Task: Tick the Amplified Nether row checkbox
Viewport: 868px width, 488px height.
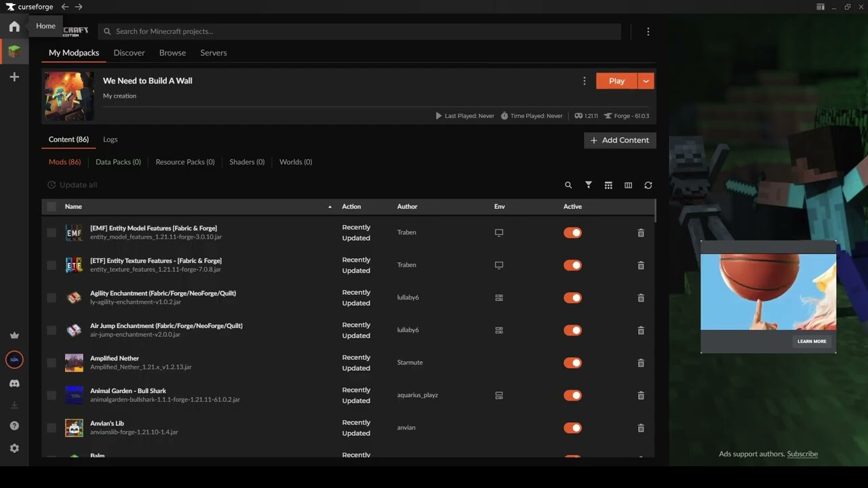Action: [x=52, y=363]
